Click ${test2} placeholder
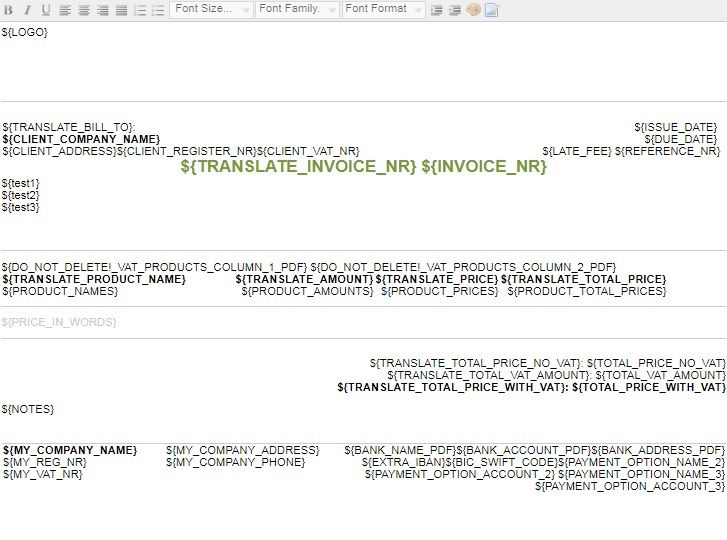727x540 pixels. pyautogui.click(x=21, y=195)
